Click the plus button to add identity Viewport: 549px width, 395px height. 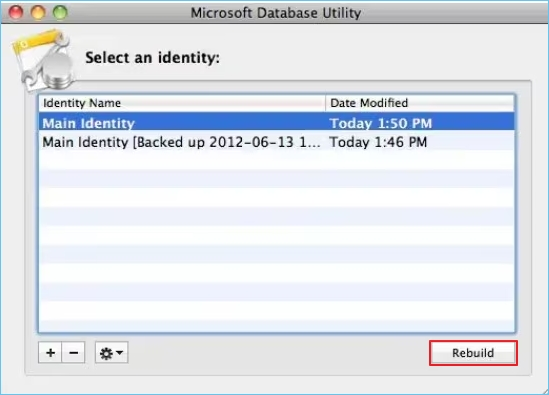click(x=50, y=353)
